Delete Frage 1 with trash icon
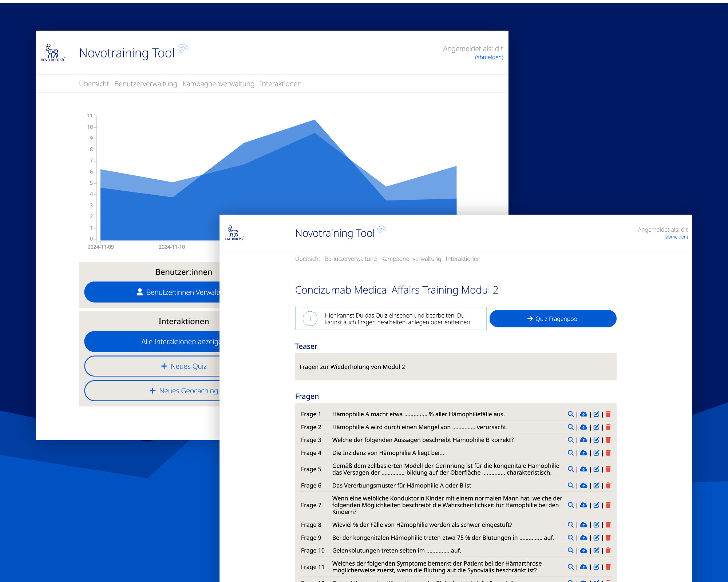 pos(608,414)
